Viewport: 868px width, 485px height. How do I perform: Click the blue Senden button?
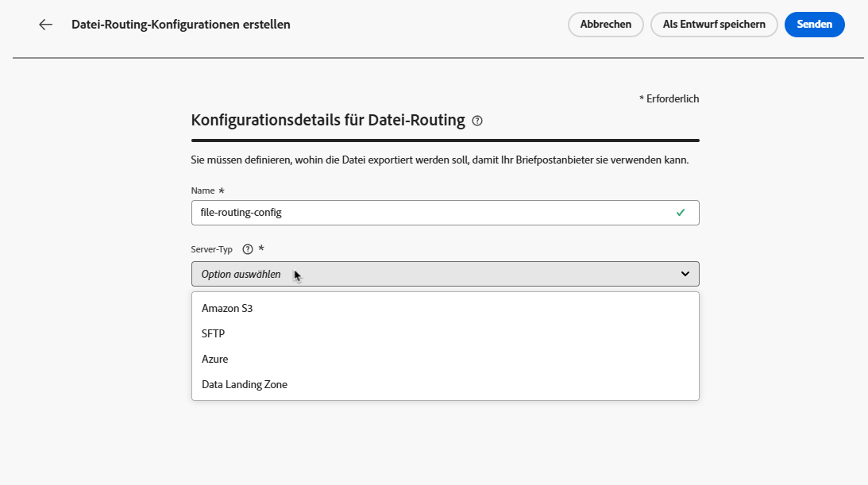[814, 25]
